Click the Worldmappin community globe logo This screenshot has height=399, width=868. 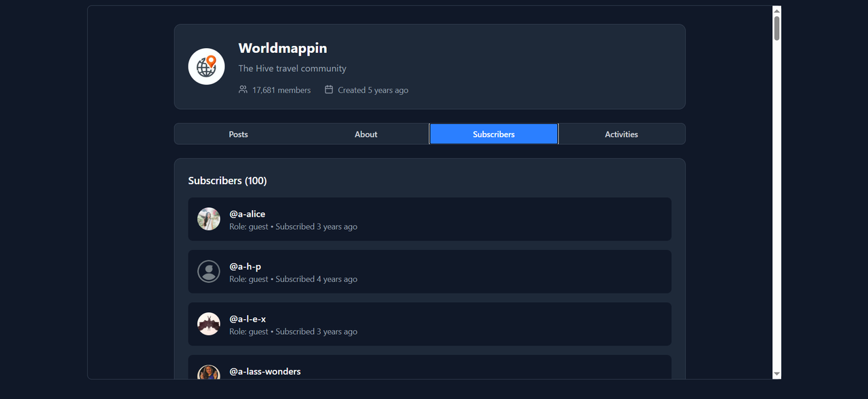point(206,66)
